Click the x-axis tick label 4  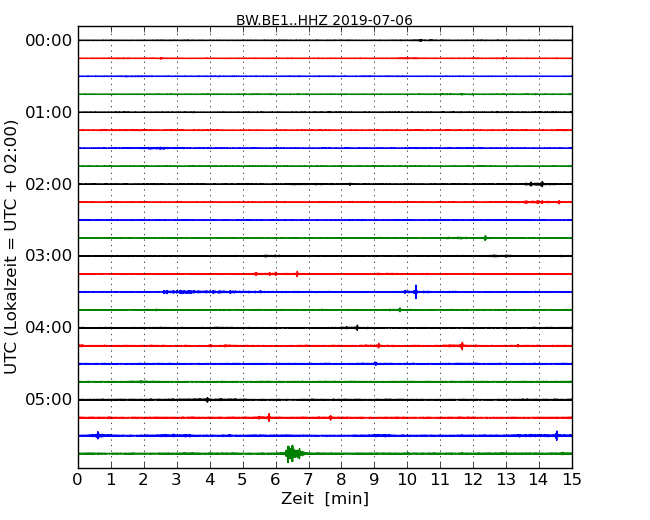click(x=210, y=480)
